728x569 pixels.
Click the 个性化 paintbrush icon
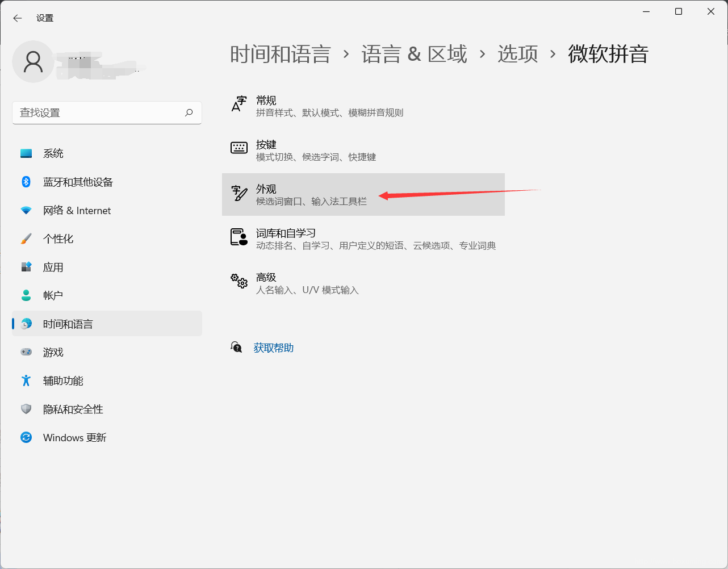[26, 239]
